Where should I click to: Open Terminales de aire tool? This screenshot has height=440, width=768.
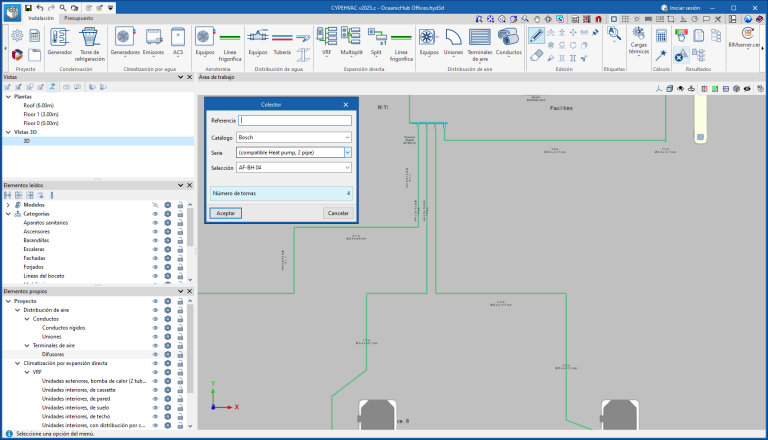pyautogui.click(x=480, y=44)
